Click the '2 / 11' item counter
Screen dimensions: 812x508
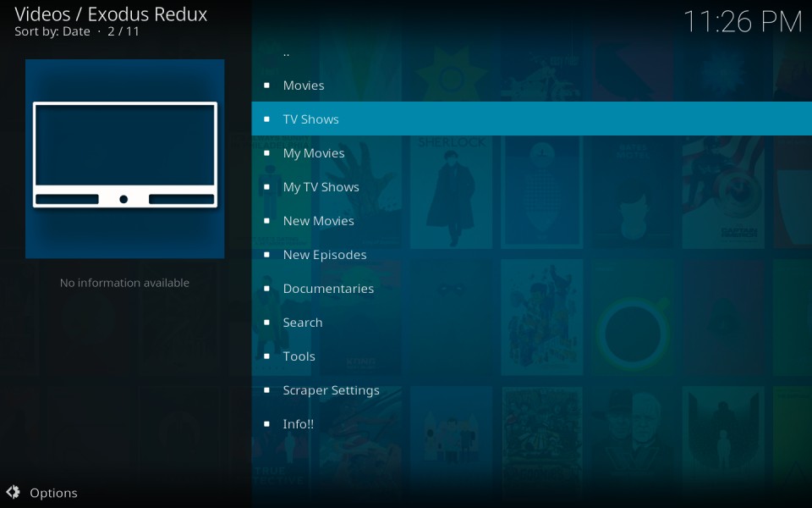coord(123,31)
